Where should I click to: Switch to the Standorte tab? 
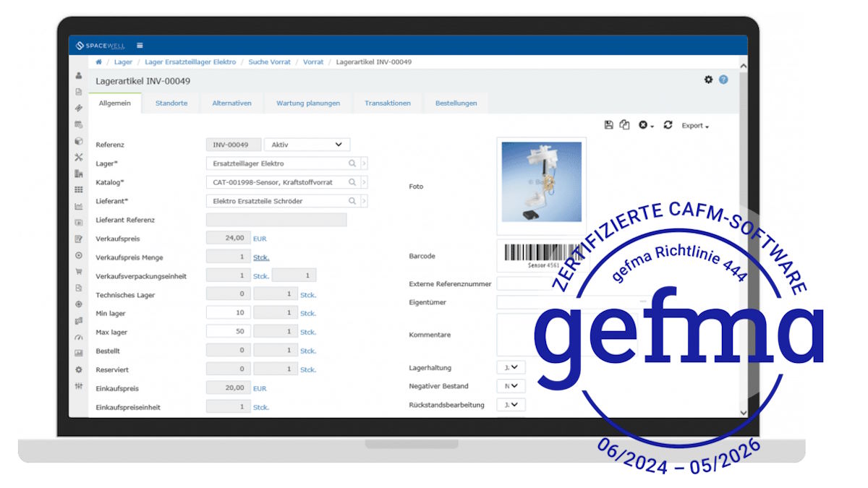(x=171, y=103)
